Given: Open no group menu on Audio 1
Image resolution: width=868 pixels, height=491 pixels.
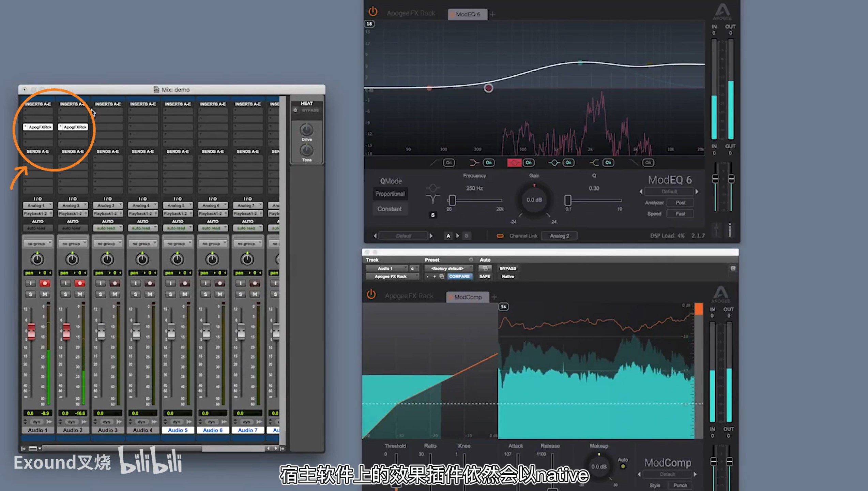Looking at the screenshot, I should coord(38,243).
